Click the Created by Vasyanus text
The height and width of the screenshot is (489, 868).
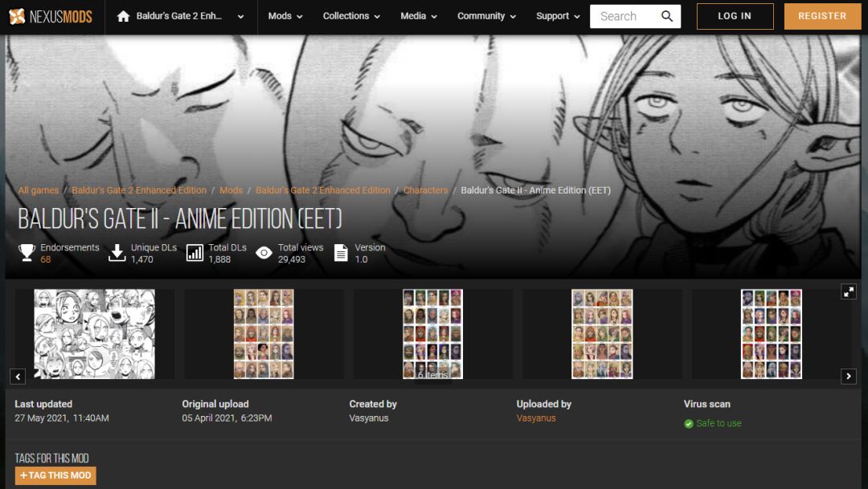[x=369, y=418]
